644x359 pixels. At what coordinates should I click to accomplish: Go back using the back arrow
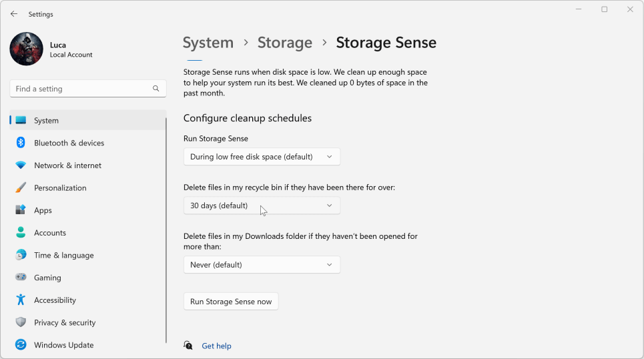14,14
